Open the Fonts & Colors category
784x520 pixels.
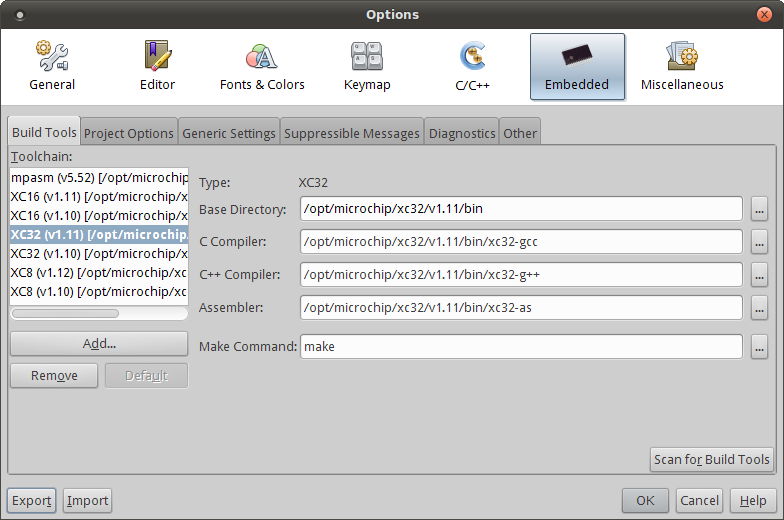click(262, 66)
